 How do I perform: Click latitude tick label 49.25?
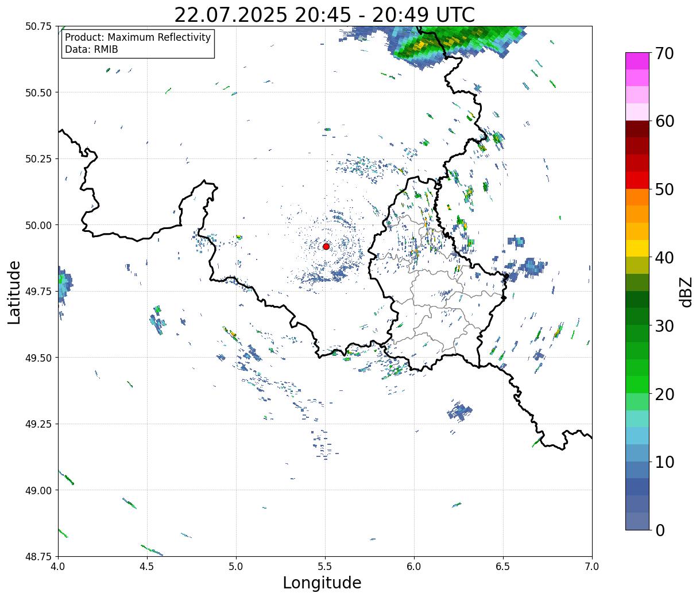click(38, 424)
